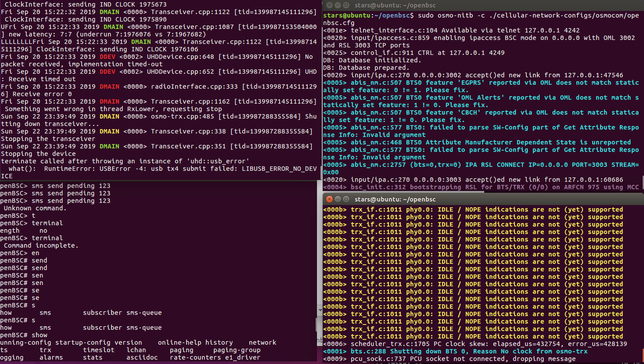Click the 'penBSC# show' prompt line
Image resolution: width=644 pixels, height=364 pixels.
24,335
